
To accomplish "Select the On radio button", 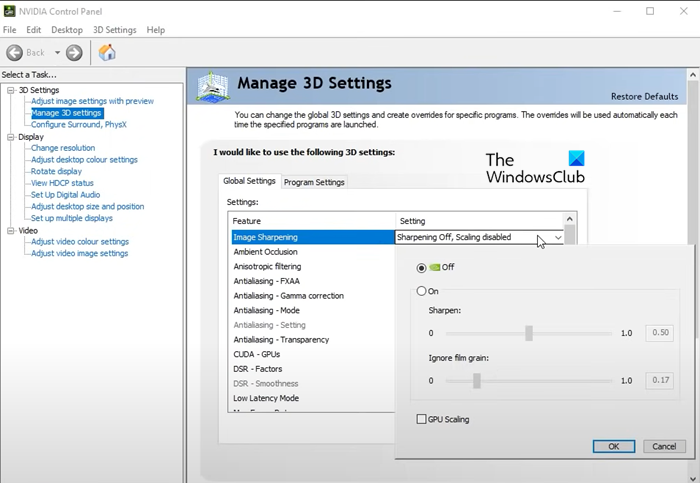I will point(422,291).
